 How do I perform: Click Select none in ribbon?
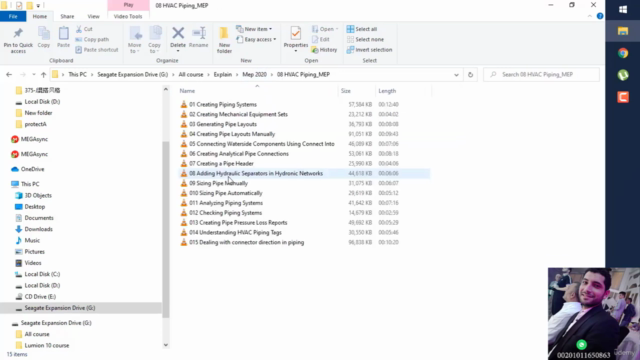click(365, 40)
